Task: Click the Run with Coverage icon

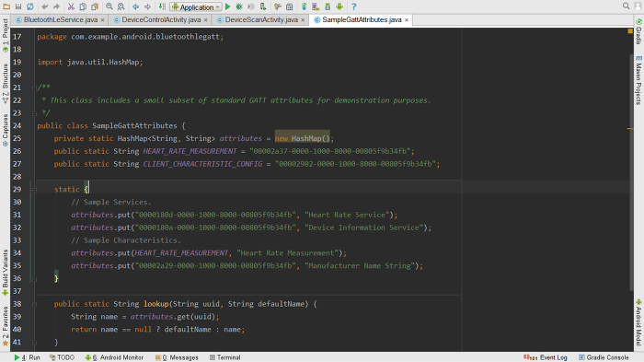Action: coord(251,6)
